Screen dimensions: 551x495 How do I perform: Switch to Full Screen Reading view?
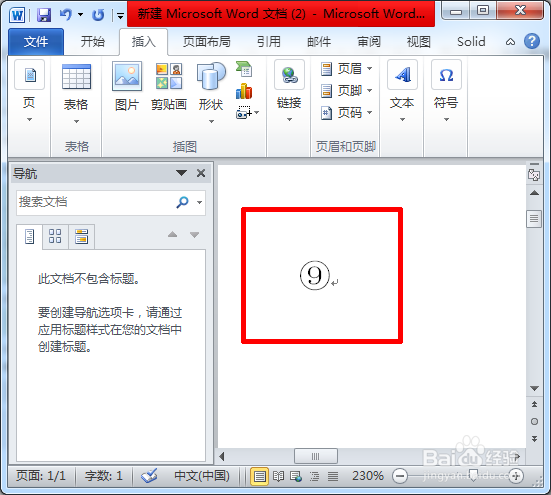278,476
